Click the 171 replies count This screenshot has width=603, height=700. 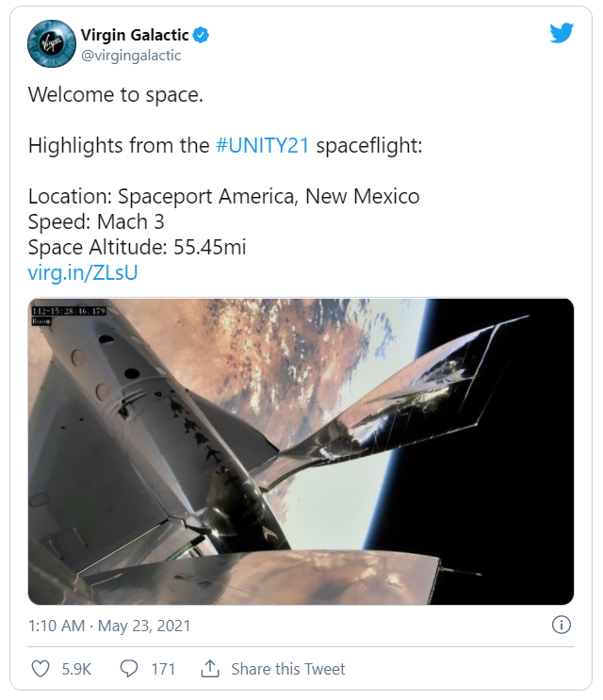pyautogui.click(x=163, y=669)
